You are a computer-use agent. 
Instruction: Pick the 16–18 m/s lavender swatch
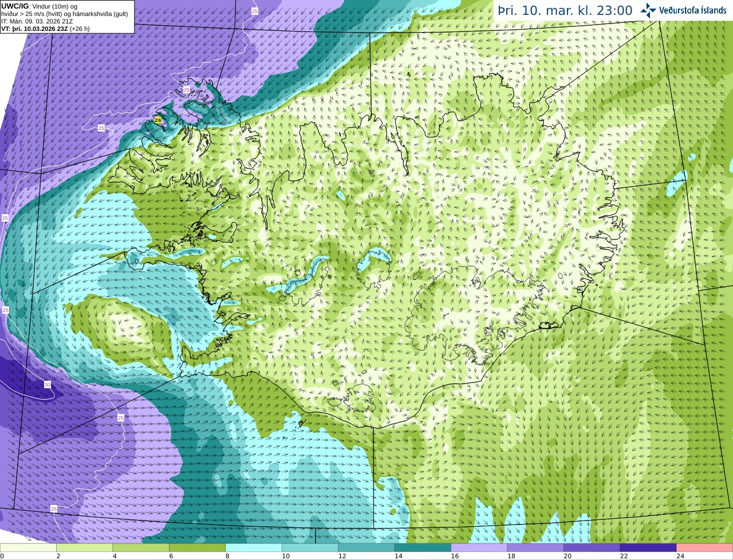(479, 548)
